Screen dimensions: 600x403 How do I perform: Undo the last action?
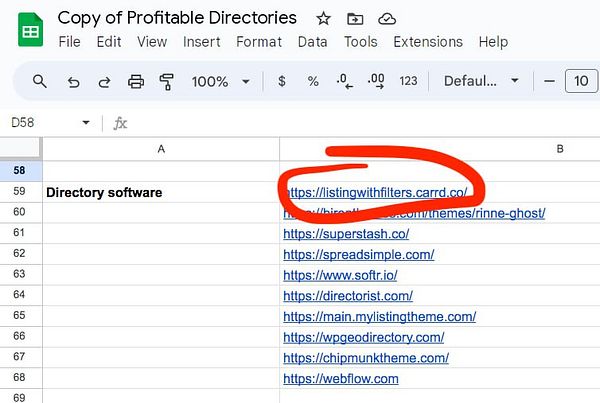click(73, 82)
